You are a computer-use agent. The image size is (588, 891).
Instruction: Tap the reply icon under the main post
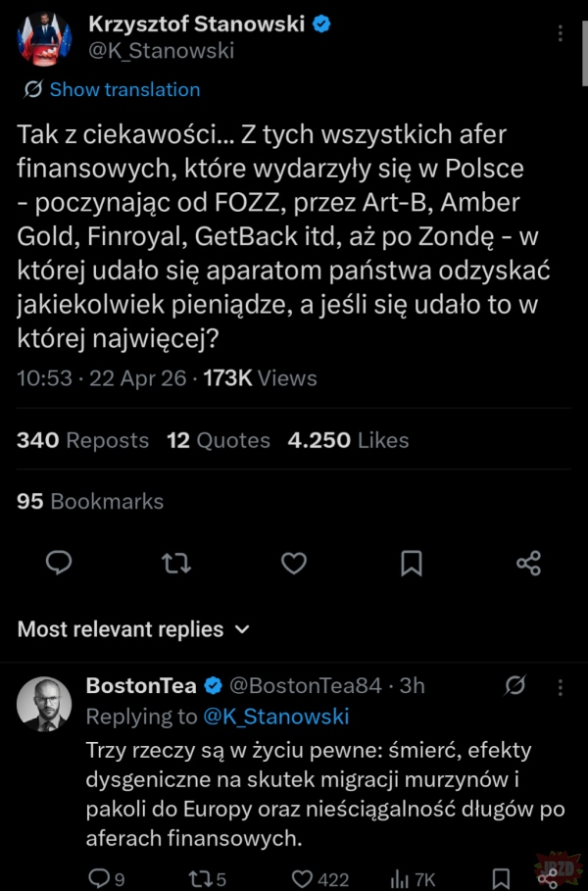coord(60,562)
